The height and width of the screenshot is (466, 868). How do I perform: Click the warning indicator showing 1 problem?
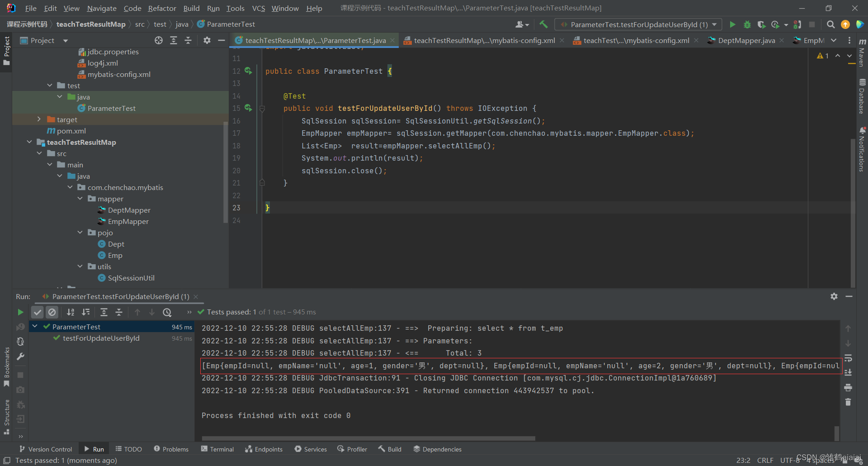823,56
